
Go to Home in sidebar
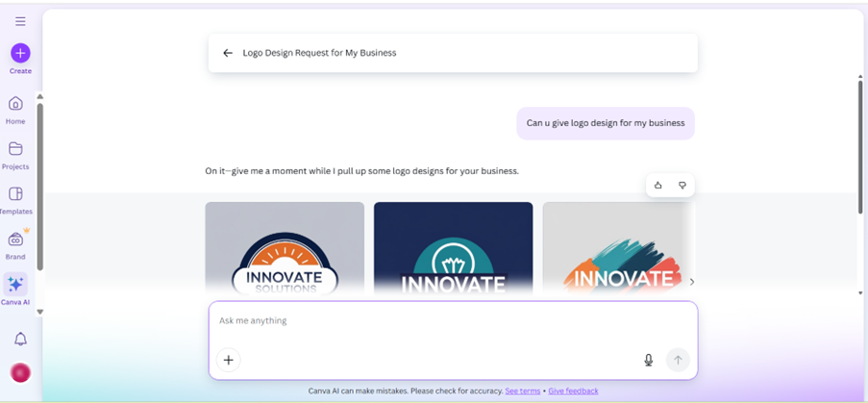15,104
